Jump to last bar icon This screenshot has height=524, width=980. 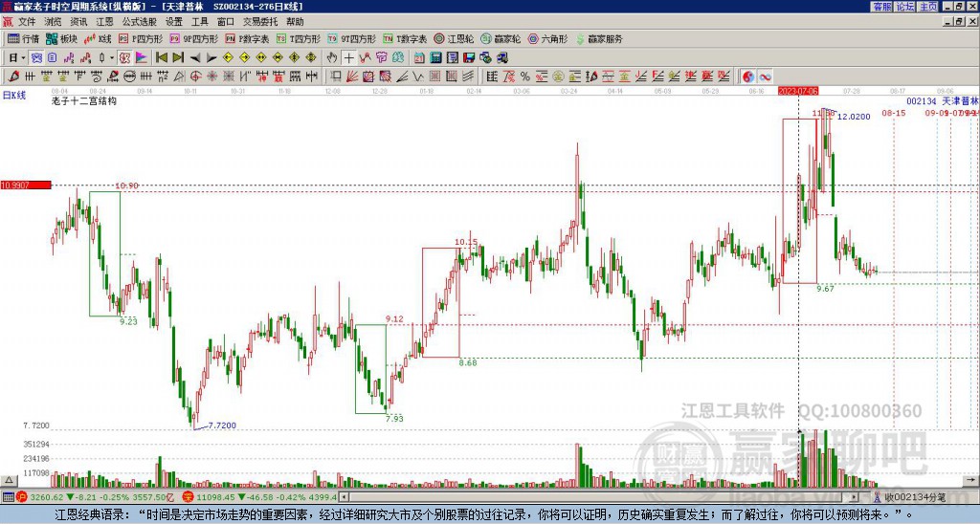point(178,58)
